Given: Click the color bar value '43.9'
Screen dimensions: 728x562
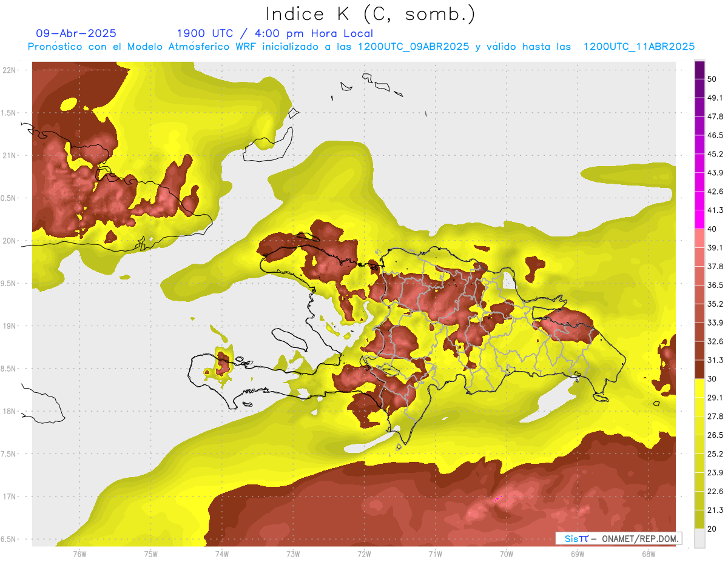Looking at the screenshot, I should tap(715, 173).
